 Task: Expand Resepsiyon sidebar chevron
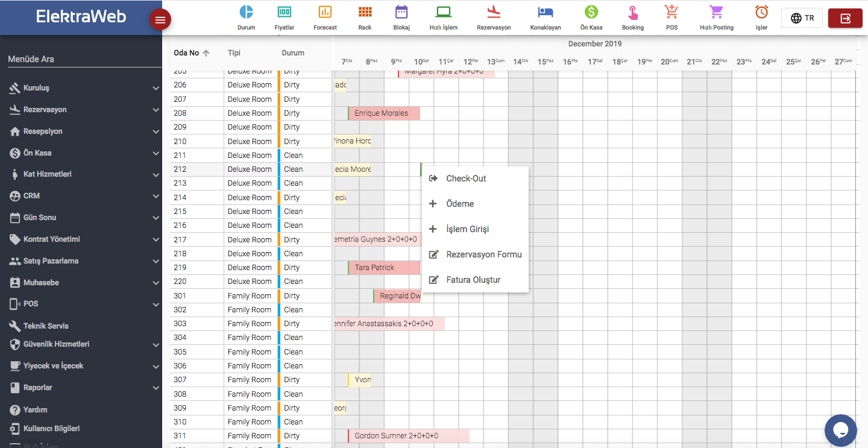pos(156,131)
